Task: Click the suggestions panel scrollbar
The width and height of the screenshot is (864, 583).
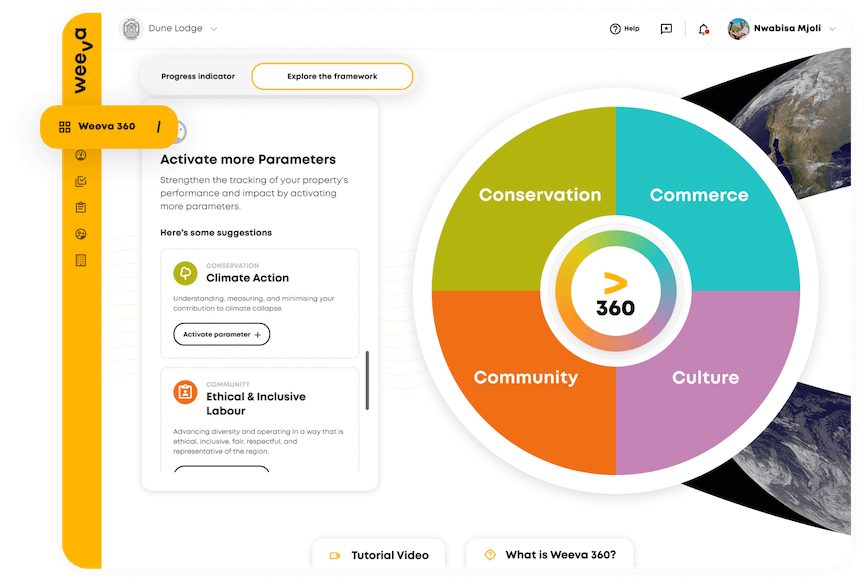Action: 367,380
